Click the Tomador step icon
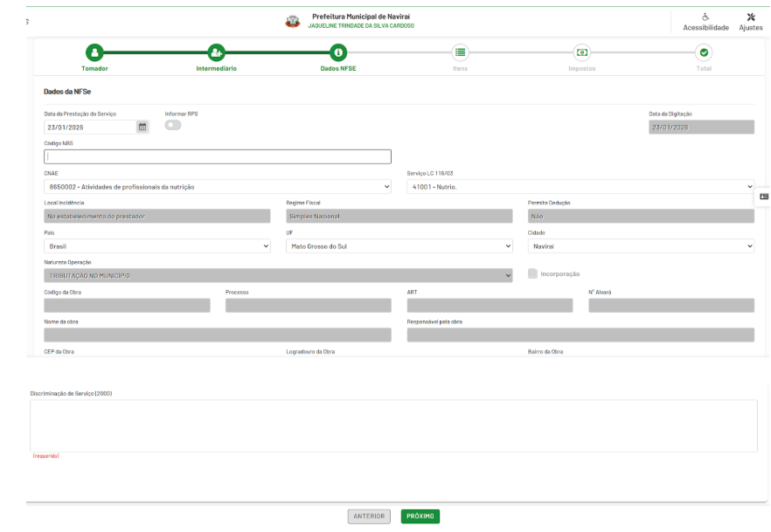771x532 pixels. pyautogui.click(x=94, y=52)
